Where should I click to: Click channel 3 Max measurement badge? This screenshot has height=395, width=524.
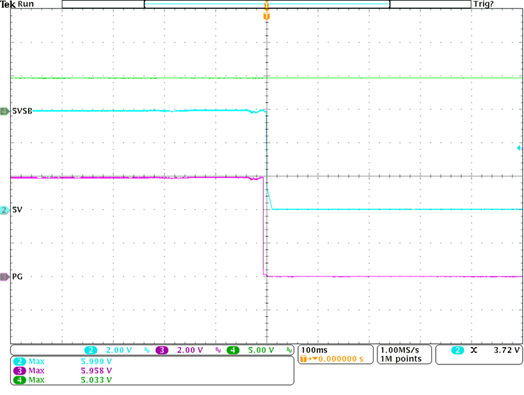point(19,371)
